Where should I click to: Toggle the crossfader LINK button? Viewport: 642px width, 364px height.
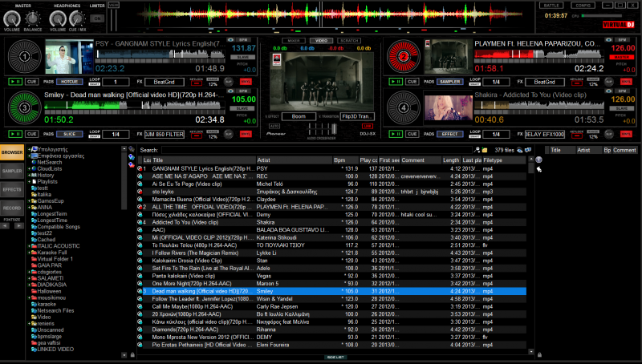tap(368, 127)
